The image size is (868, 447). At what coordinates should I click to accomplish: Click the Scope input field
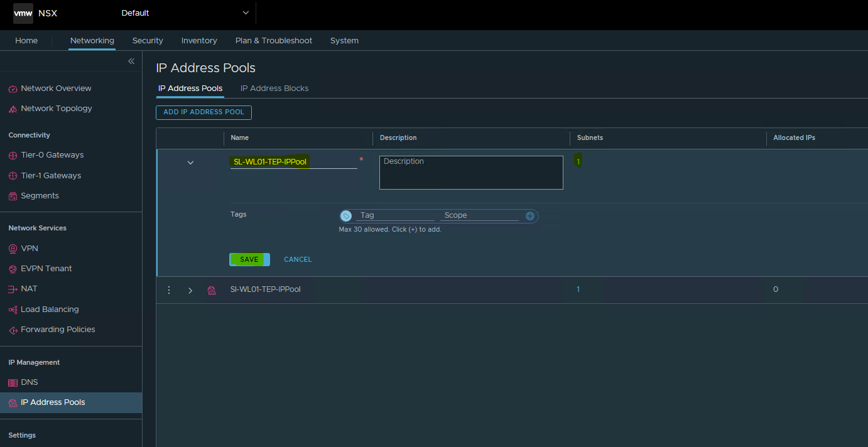[x=479, y=215]
